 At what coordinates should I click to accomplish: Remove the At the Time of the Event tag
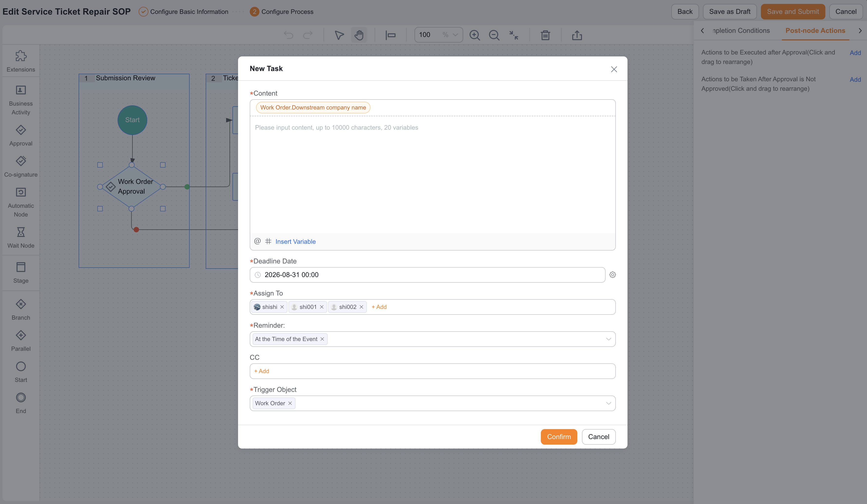click(x=322, y=339)
